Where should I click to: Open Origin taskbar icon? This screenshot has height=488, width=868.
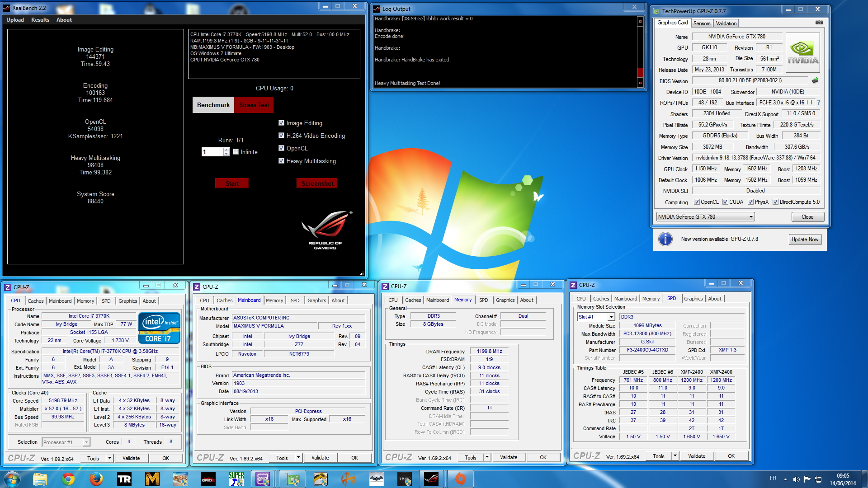point(460,479)
